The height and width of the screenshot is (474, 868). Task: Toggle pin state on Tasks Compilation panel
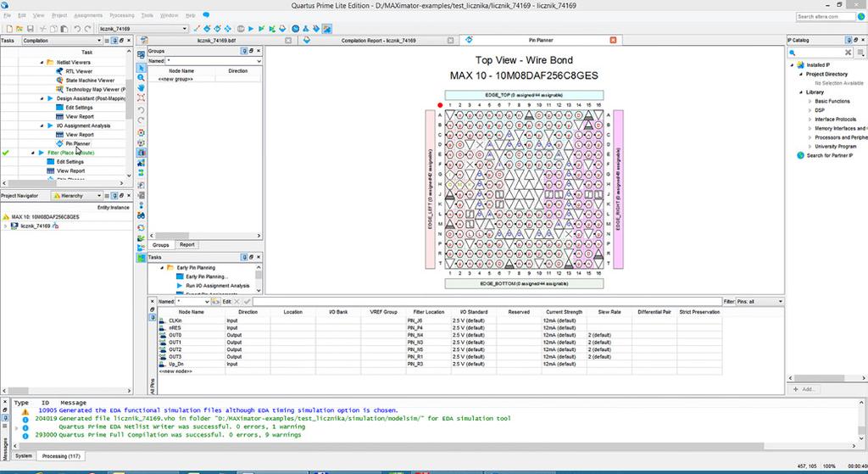coord(114,41)
